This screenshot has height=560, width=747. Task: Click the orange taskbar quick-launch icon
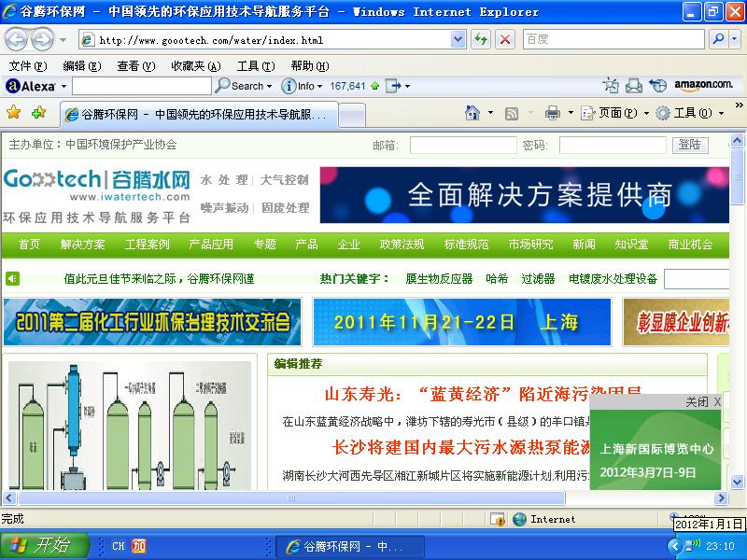pos(138,546)
